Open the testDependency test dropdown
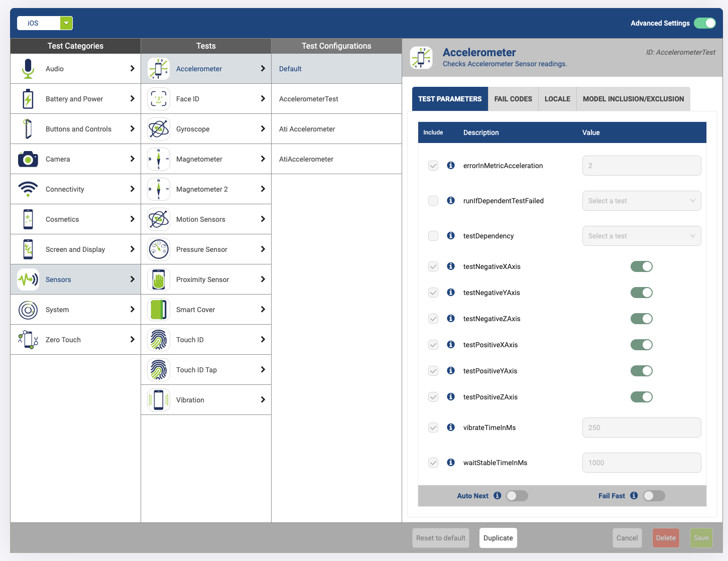 click(x=642, y=236)
